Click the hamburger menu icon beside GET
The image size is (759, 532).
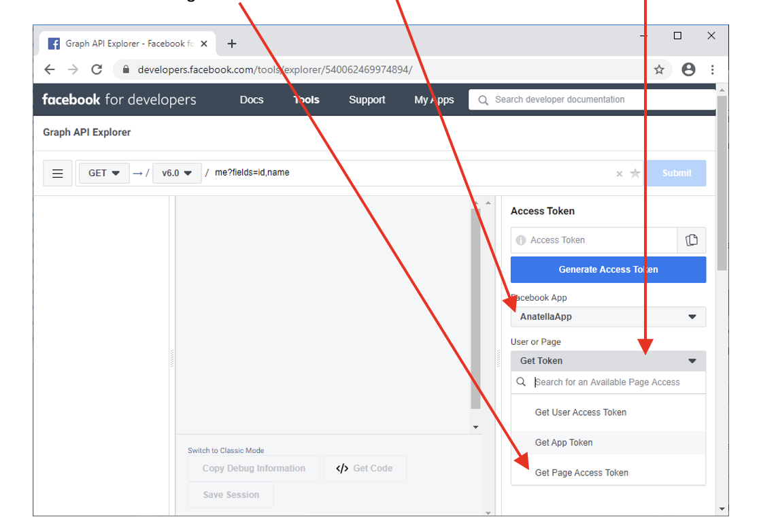(58, 173)
